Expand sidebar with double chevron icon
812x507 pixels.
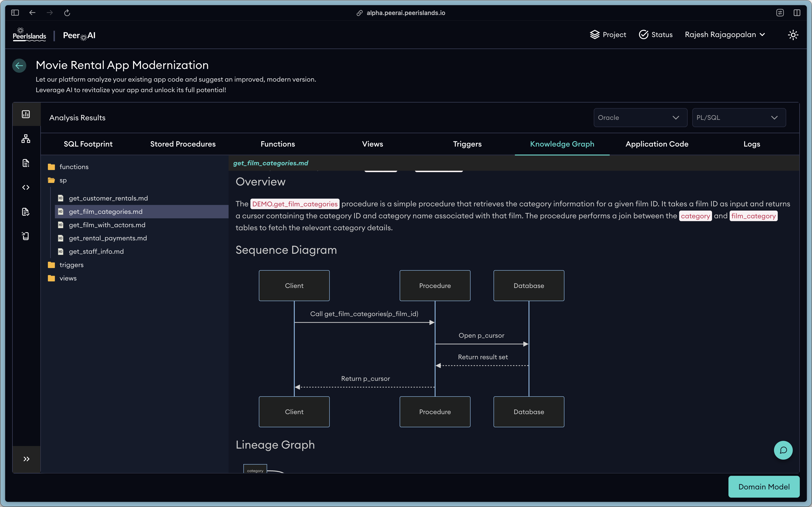27,459
